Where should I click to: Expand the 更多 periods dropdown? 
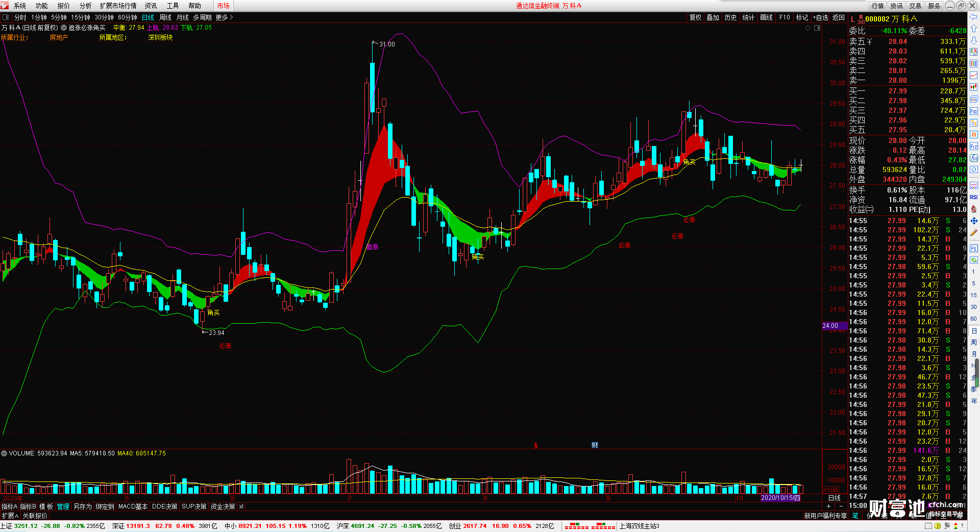[224, 17]
